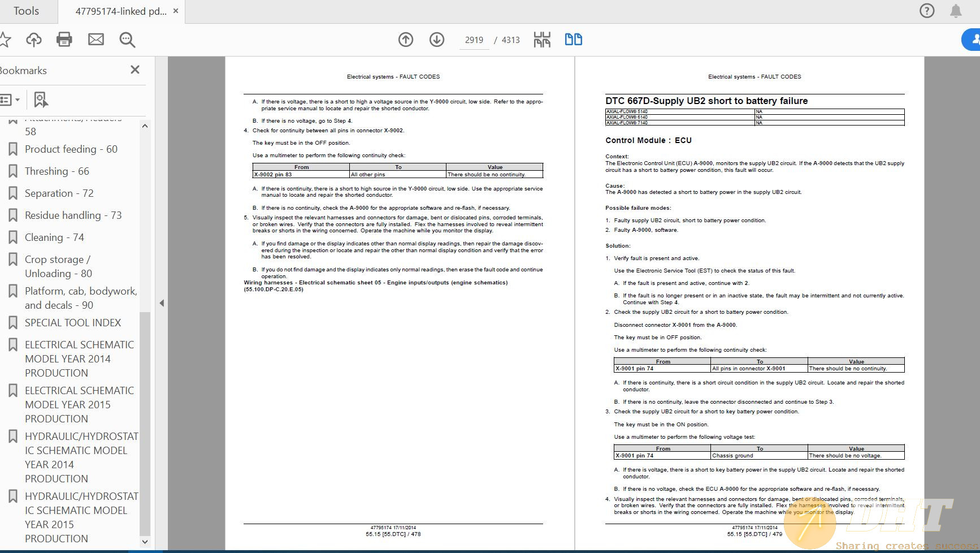Open the Product feeding - 60 bookmark
The image size is (980, 553).
click(71, 149)
